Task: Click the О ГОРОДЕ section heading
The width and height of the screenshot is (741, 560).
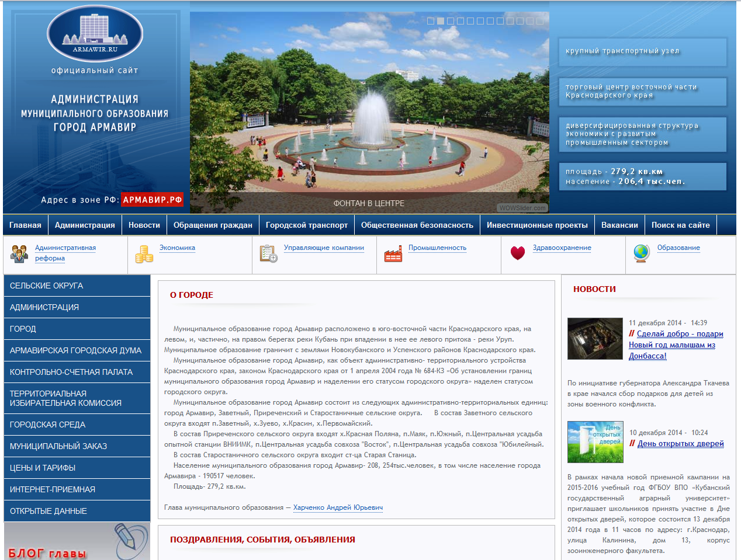Action: point(192,295)
